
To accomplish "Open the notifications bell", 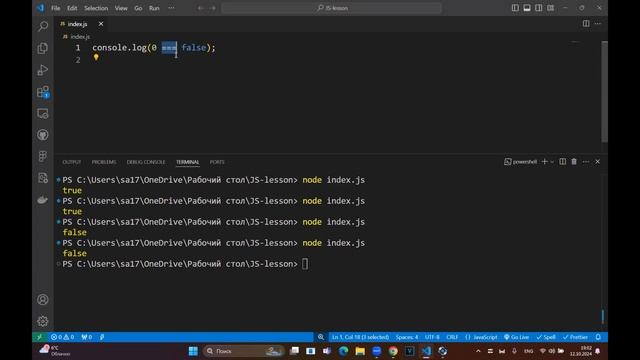I will (x=598, y=337).
